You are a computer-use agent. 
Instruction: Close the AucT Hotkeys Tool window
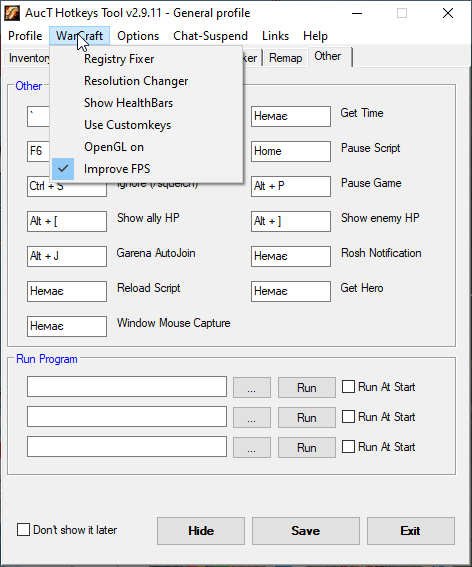pos(448,13)
